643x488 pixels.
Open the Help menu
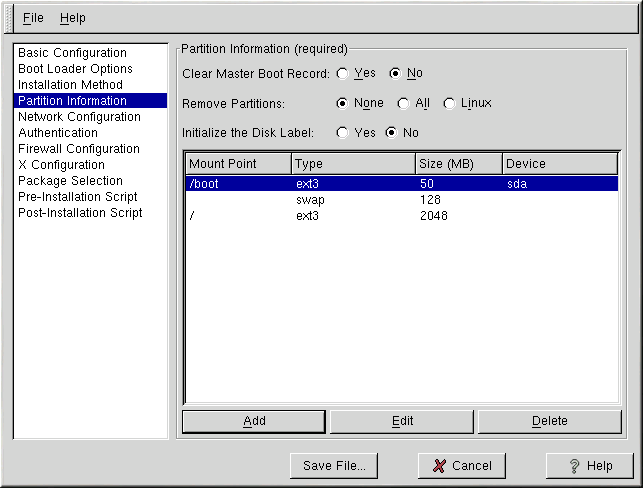(72, 18)
